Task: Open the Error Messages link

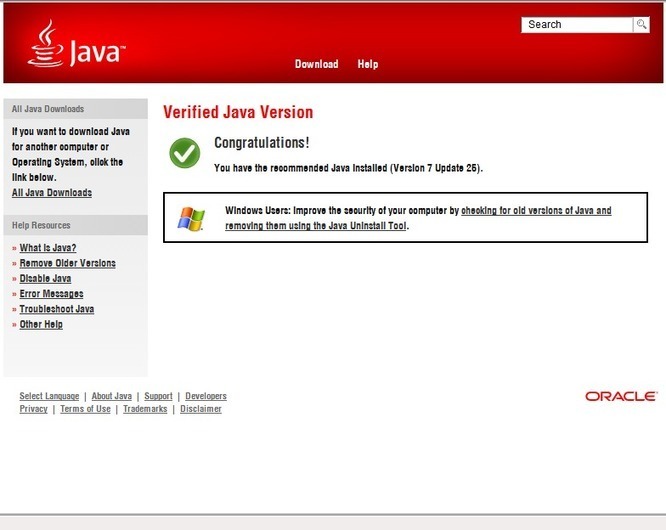Action: point(51,294)
